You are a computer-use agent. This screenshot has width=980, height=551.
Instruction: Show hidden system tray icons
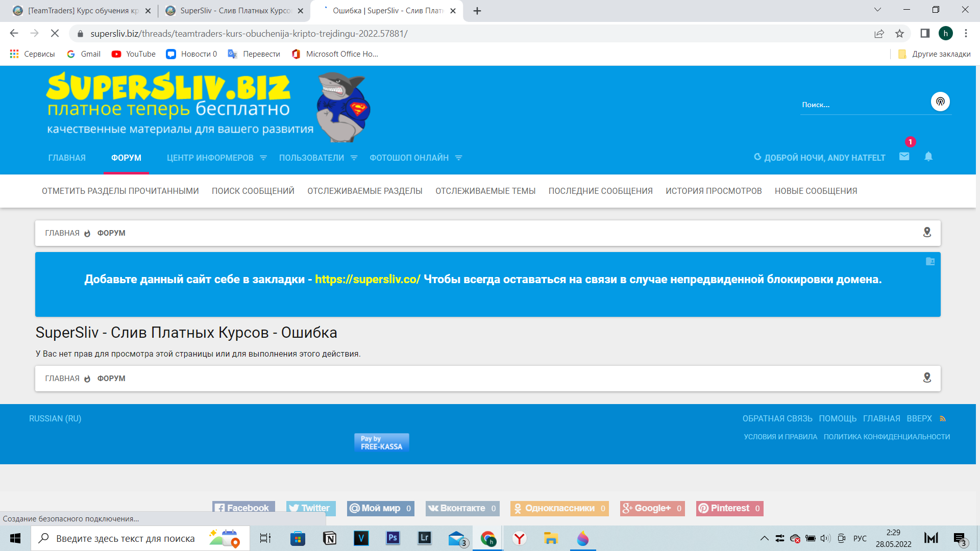coord(764,538)
